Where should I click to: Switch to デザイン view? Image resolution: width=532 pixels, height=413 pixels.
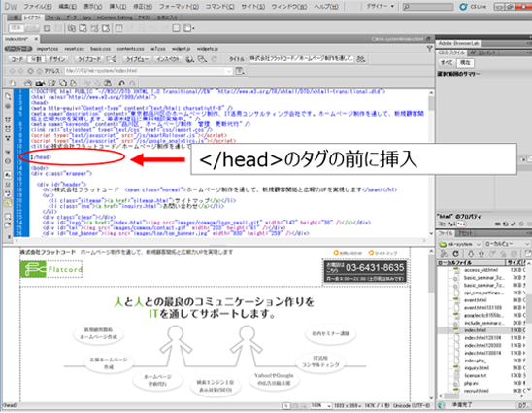56,59
